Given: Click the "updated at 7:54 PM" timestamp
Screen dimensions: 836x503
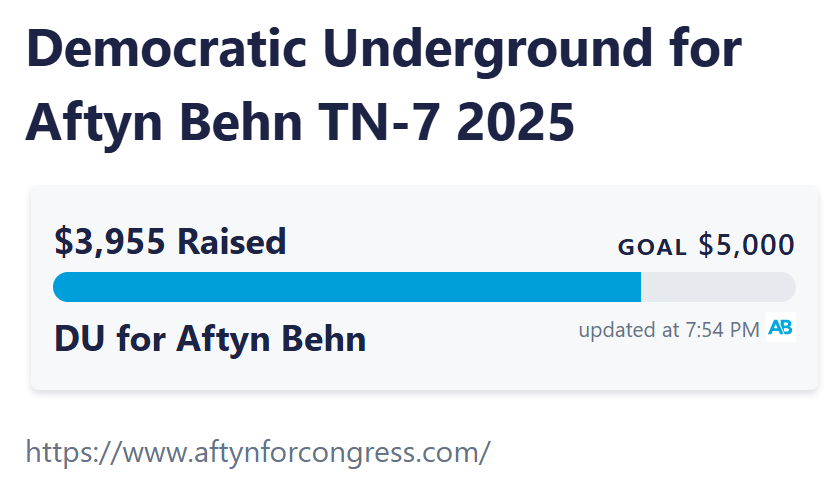Looking at the screenshot, I should (x=668, y=329).
